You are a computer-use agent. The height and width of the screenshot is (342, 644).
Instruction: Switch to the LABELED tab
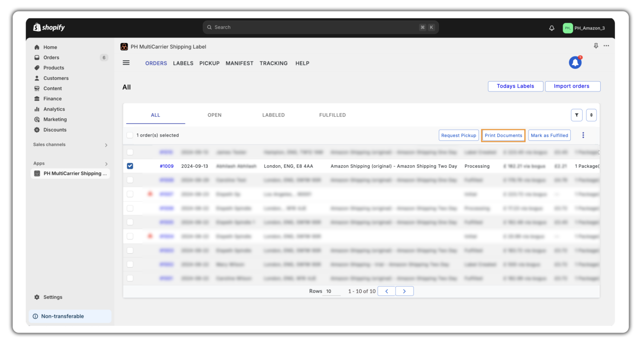pos(273,115)
